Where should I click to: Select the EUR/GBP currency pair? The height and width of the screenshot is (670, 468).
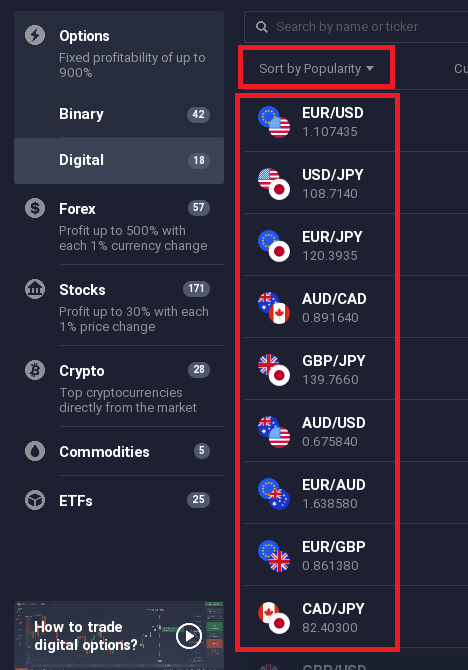[319, 555]
